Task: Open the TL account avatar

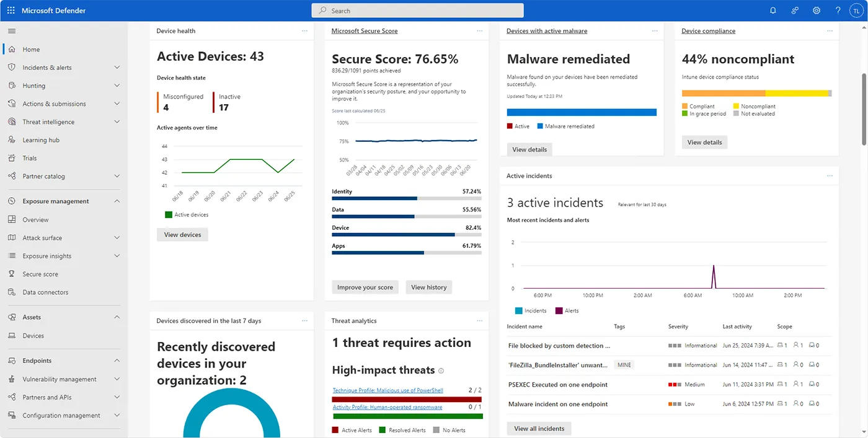Action: tap(856, 11)
